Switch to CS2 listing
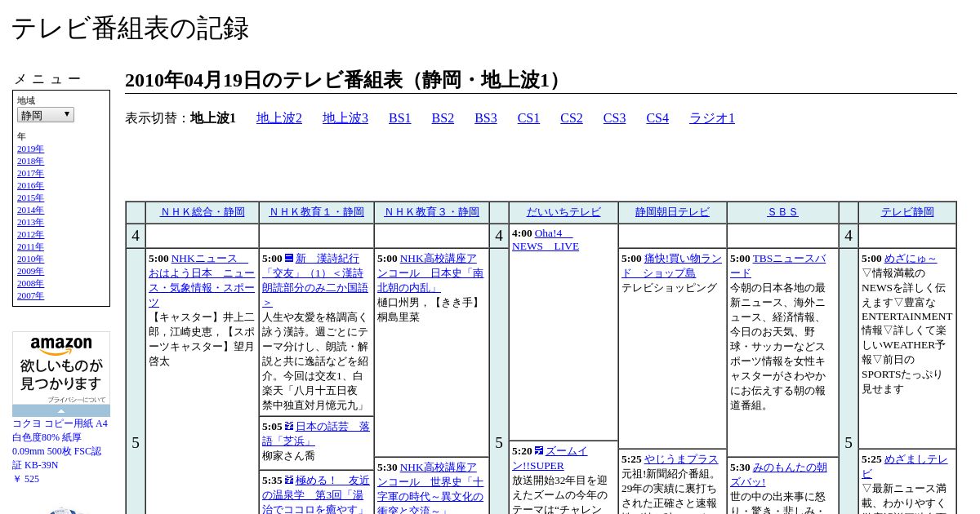This screenshot has width=980, height=514. pos(572,118)
